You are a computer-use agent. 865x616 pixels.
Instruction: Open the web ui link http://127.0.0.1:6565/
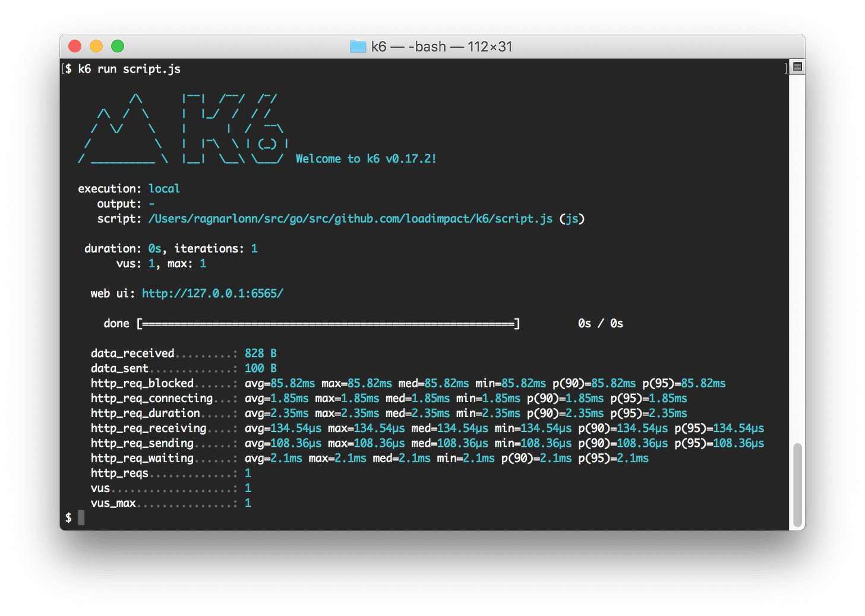[x=213, y=293]
